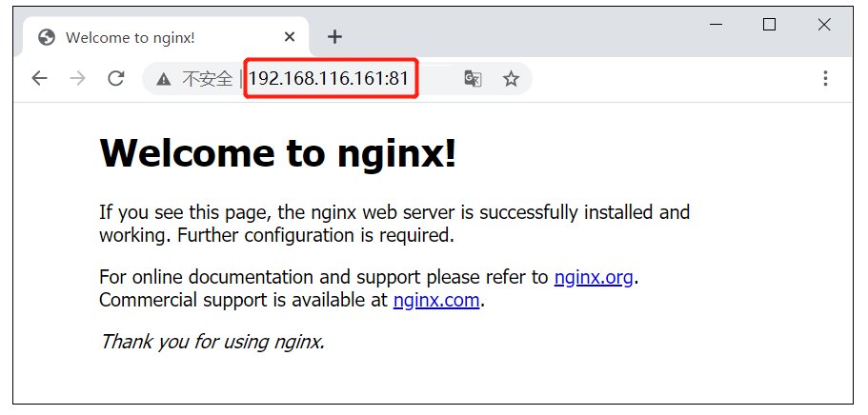Click the text 'Commercial support is available at'
The image size is (868, 415).
(244, 300)
